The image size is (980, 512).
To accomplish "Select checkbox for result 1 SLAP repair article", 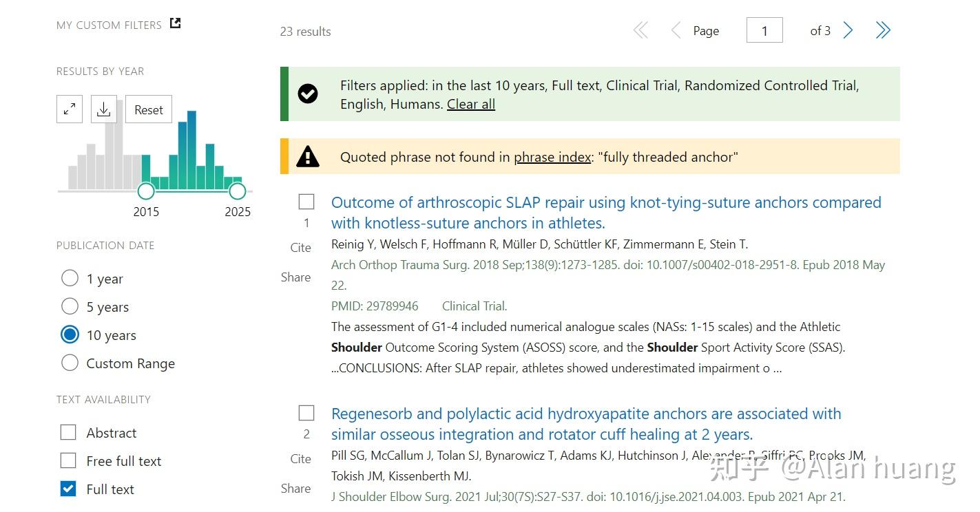I will (x=306, y=202).
